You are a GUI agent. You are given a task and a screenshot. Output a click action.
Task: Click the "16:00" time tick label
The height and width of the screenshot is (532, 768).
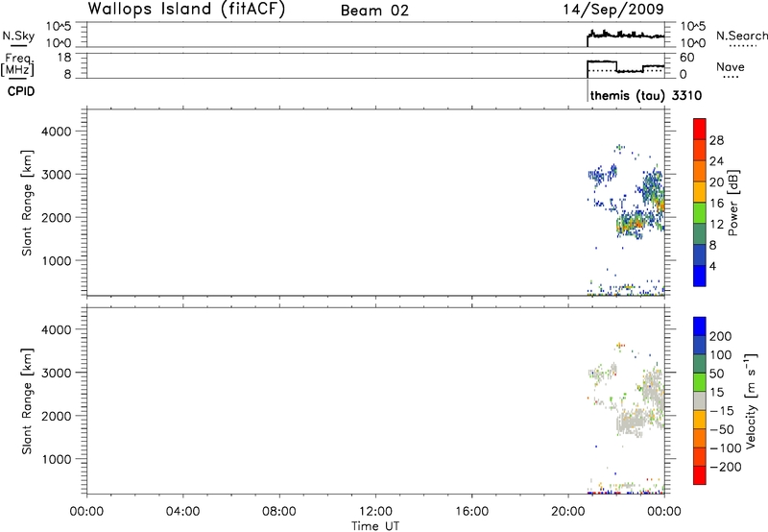pos(471,512)
